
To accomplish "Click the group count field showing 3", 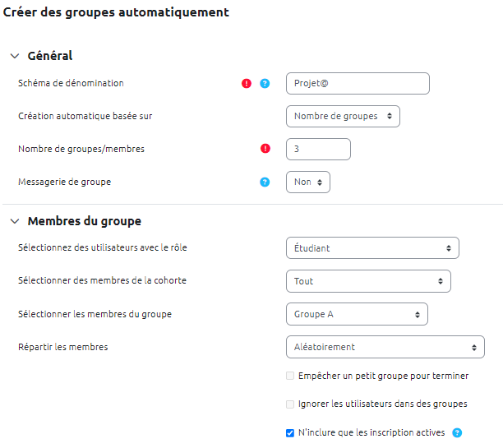I will coord(318,149).
